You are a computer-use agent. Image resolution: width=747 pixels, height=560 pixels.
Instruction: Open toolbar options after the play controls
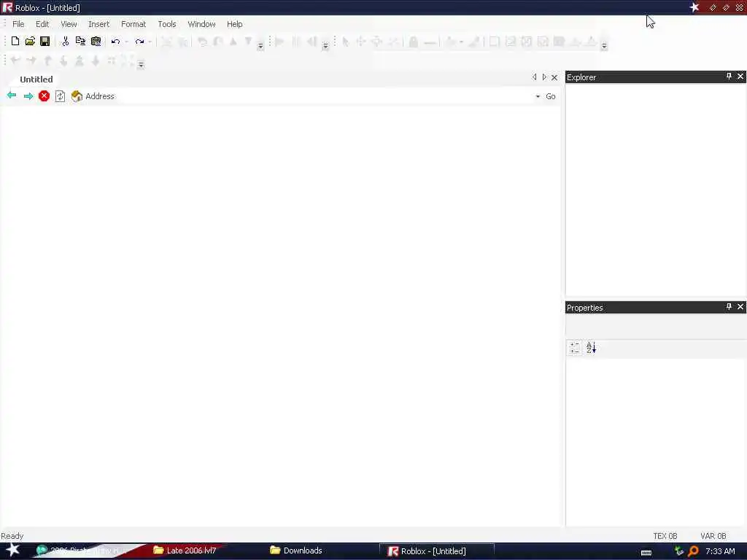tap(325, 46)
